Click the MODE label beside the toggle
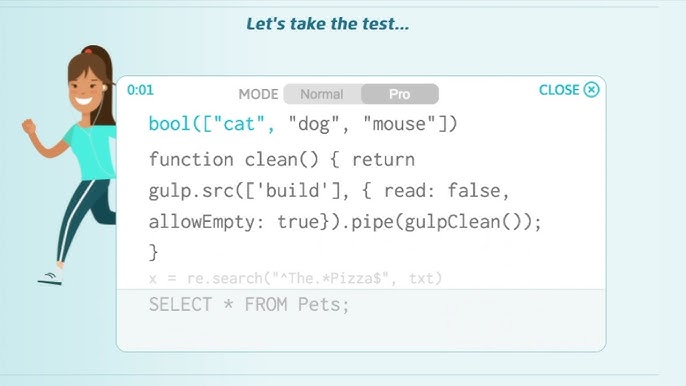686x386 pixels. 258,94
